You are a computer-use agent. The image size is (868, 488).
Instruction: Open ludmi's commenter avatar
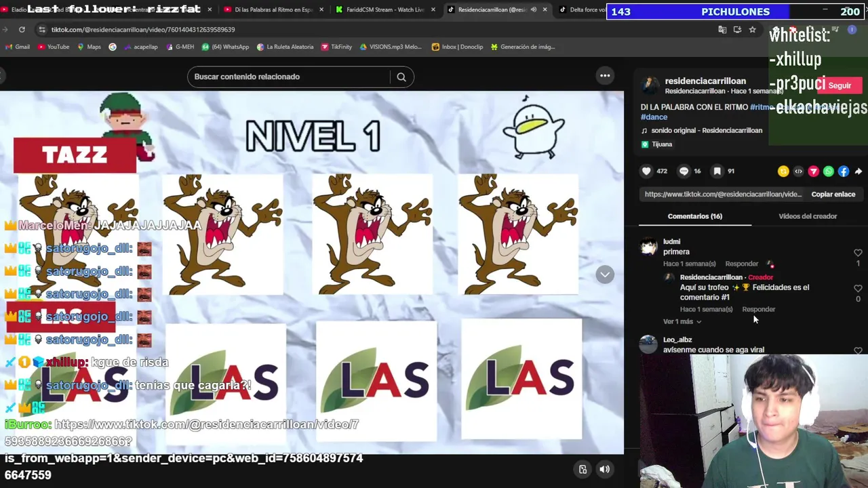point(649,247)
